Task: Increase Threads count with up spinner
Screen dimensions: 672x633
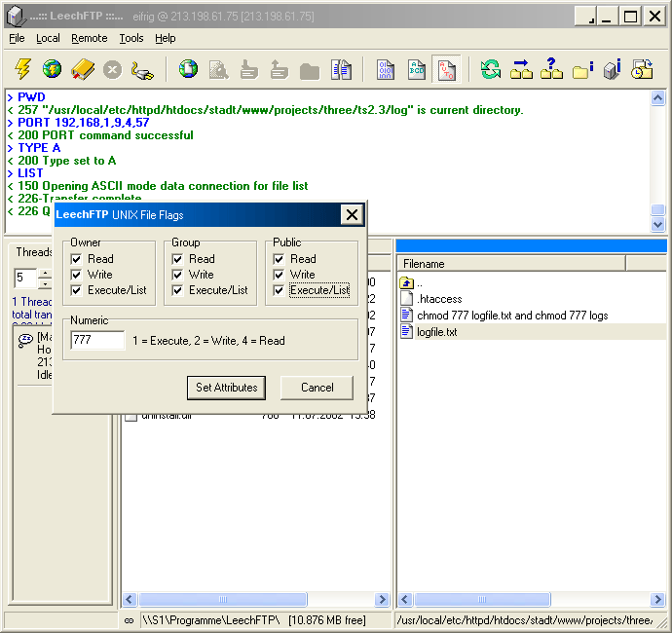Action: pos(45,274)
